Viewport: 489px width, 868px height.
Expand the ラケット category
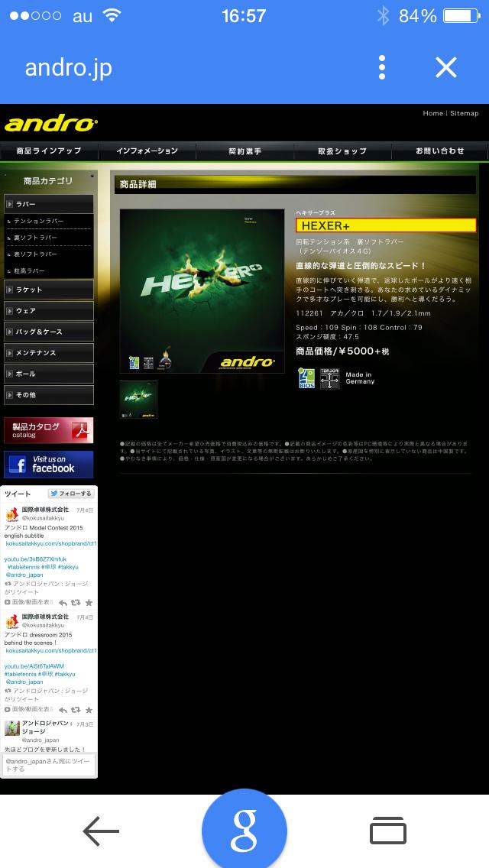49,290
